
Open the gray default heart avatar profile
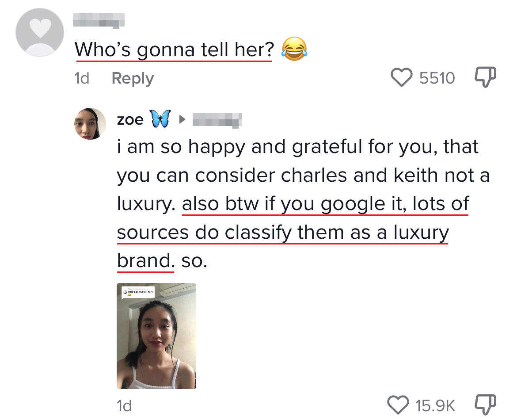[x=40, y=32]
